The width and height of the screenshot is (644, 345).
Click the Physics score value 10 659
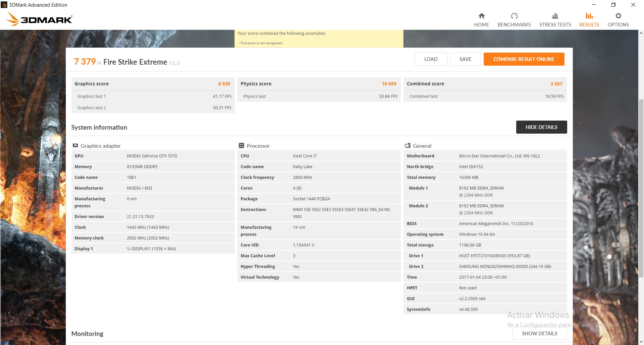389,84
